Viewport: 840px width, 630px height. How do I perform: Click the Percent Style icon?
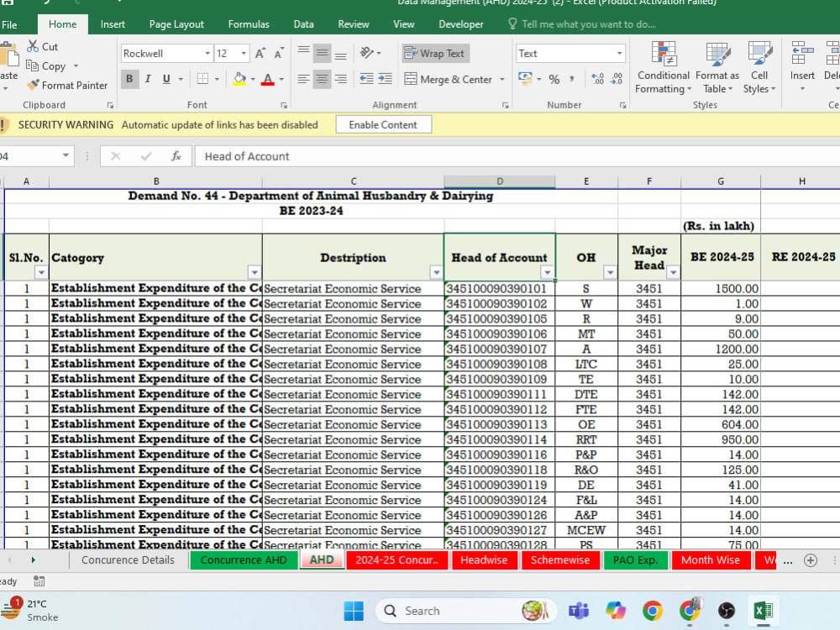[x=554, y=79]
